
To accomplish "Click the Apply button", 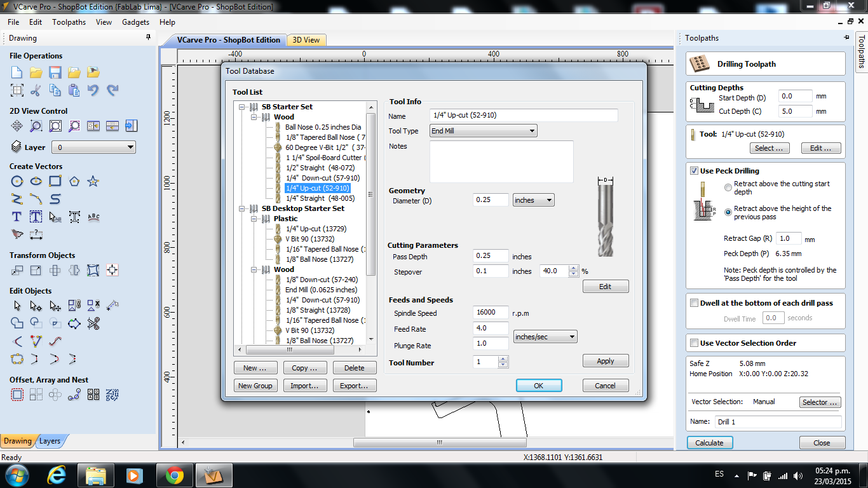I will point(606,361).
